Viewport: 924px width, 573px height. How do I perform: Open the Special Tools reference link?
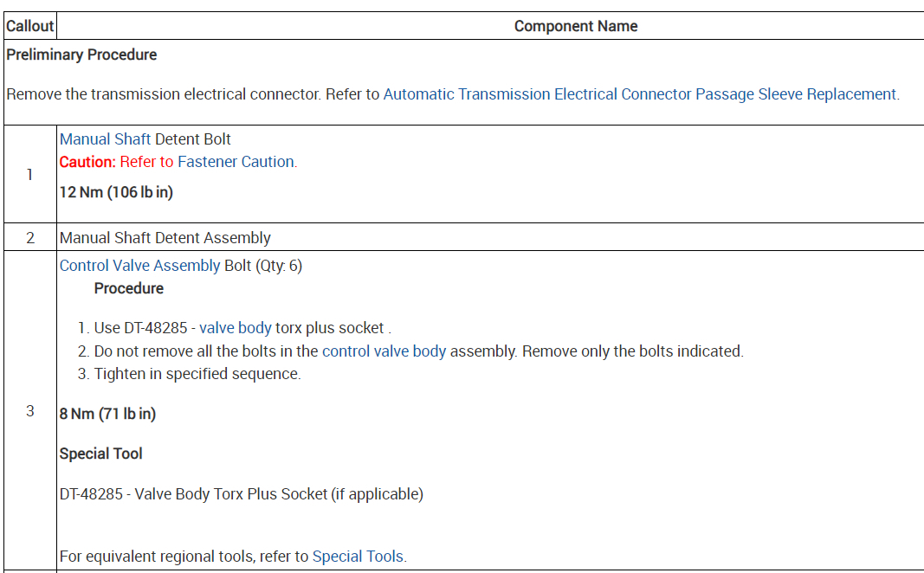(359, 557)
